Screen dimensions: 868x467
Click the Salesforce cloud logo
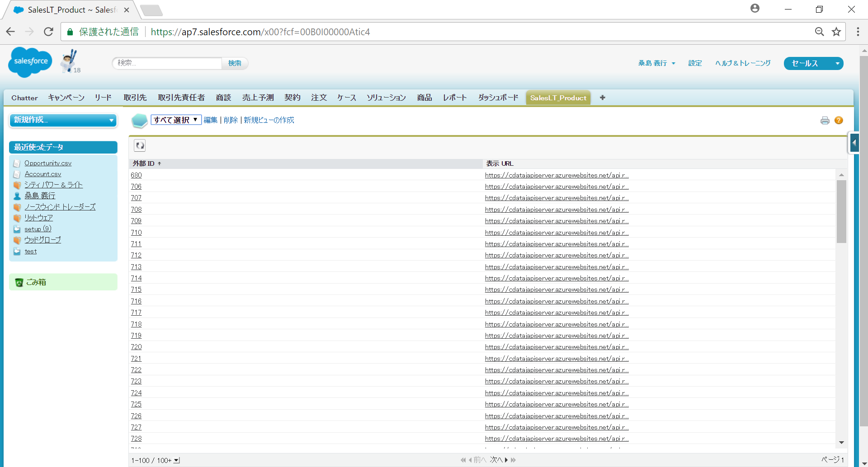pos(29,61)
